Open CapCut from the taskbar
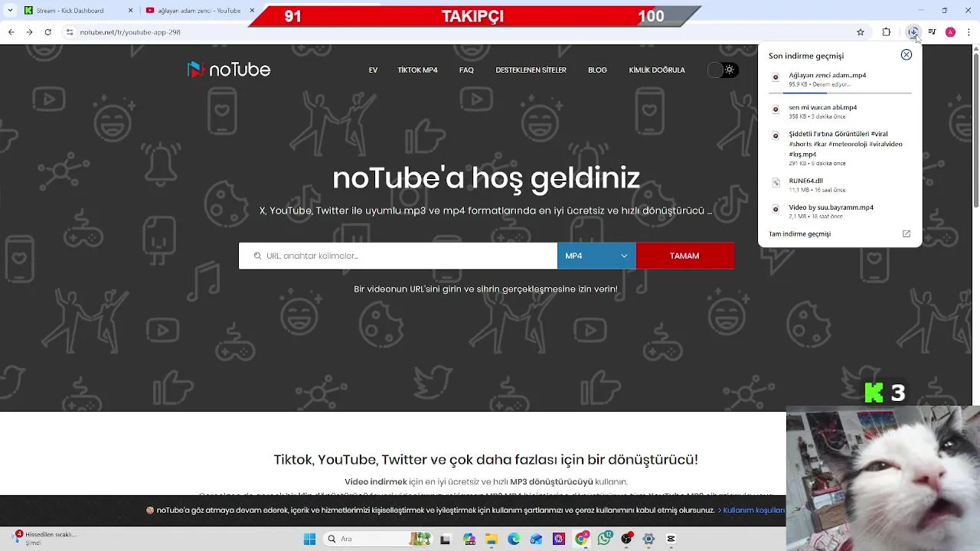 point(671,539)
